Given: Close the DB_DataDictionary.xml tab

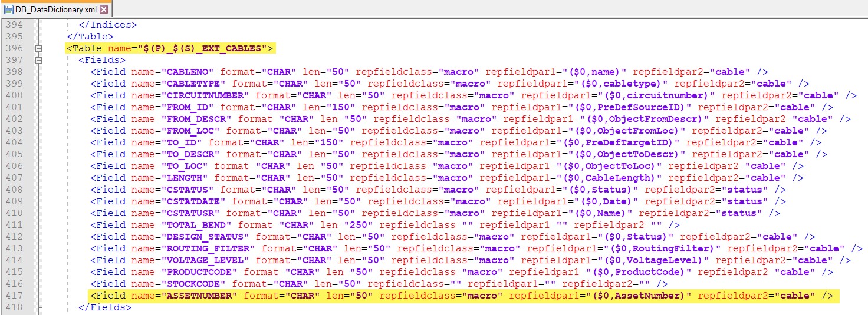Looking at the screenshot, I should (104, 9).
